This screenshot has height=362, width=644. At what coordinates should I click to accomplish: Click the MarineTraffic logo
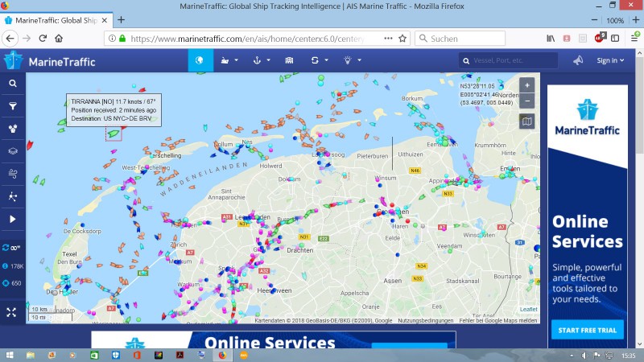click(x=50, y=61)
